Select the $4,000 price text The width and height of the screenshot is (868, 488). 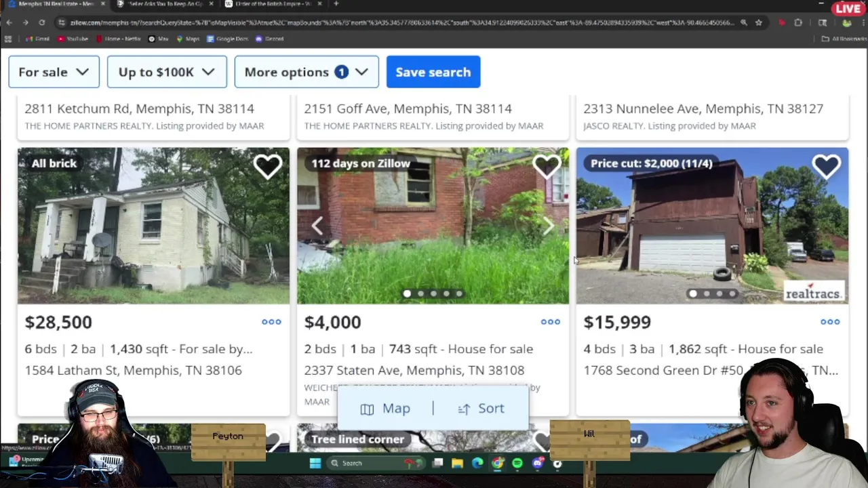point(332,322)
